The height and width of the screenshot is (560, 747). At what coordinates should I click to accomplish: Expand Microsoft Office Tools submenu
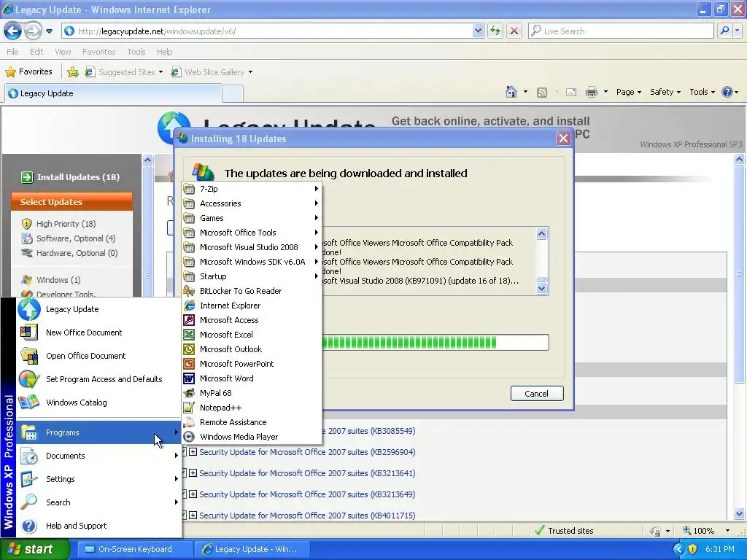pyautogui.click(x=252, y=233)
